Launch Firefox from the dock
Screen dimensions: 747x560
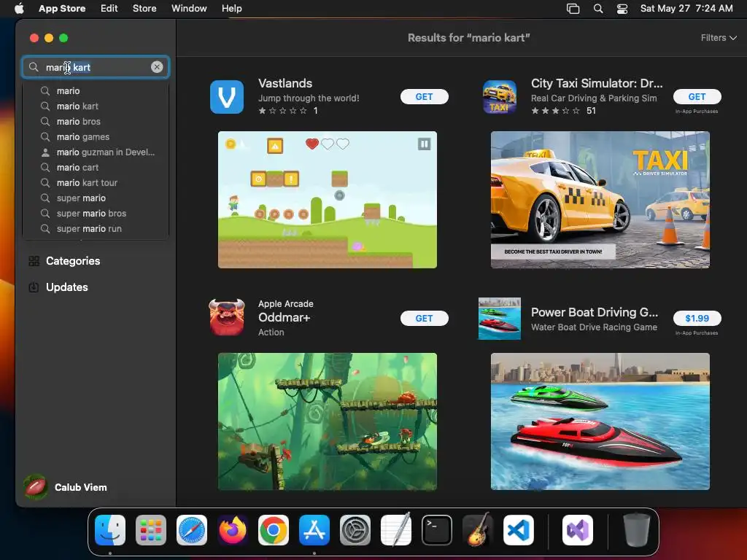coord(233,530)
